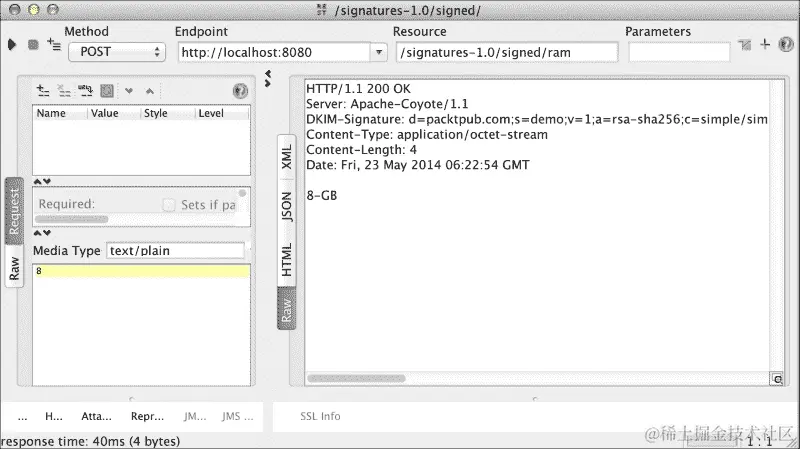Update parameters from the URL
The height and width of the screenshot is (449, 800).
85,91
